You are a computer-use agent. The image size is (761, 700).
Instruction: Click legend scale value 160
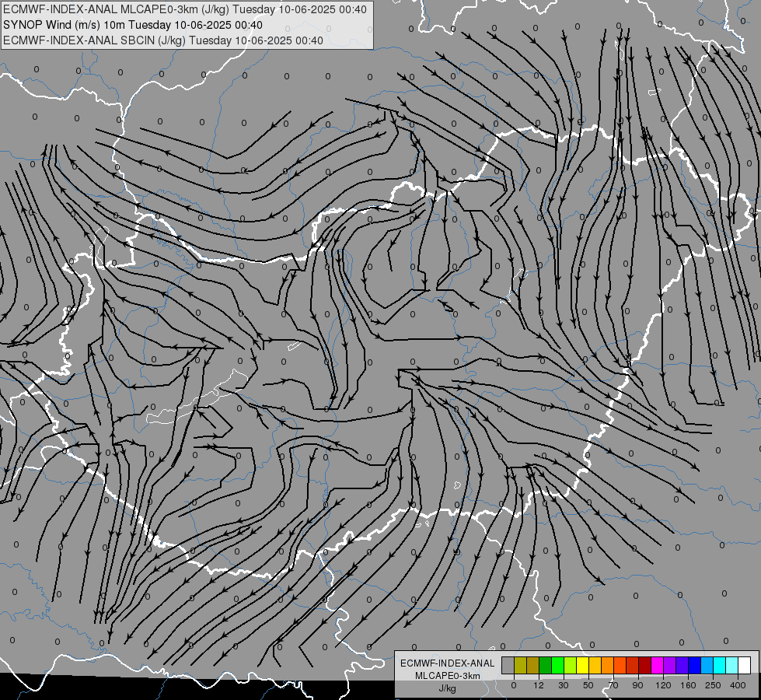[688, 685]
